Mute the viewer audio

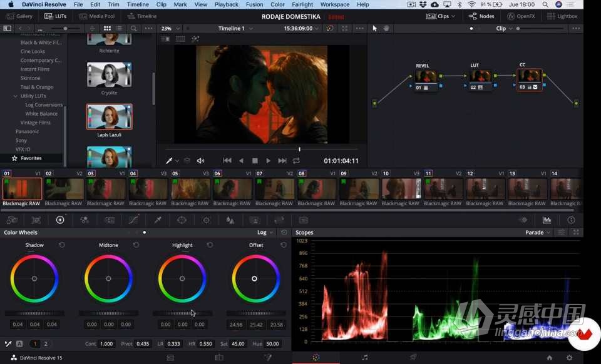201,161
